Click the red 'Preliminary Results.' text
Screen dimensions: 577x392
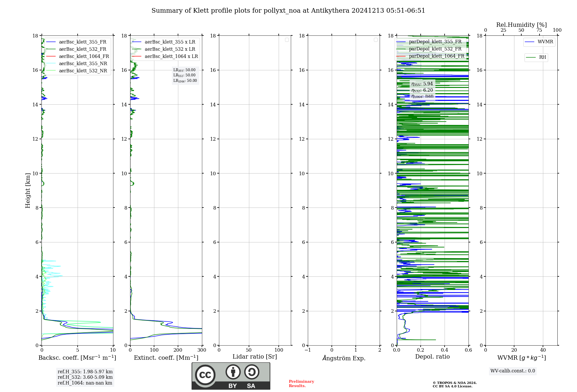(301, 384)
